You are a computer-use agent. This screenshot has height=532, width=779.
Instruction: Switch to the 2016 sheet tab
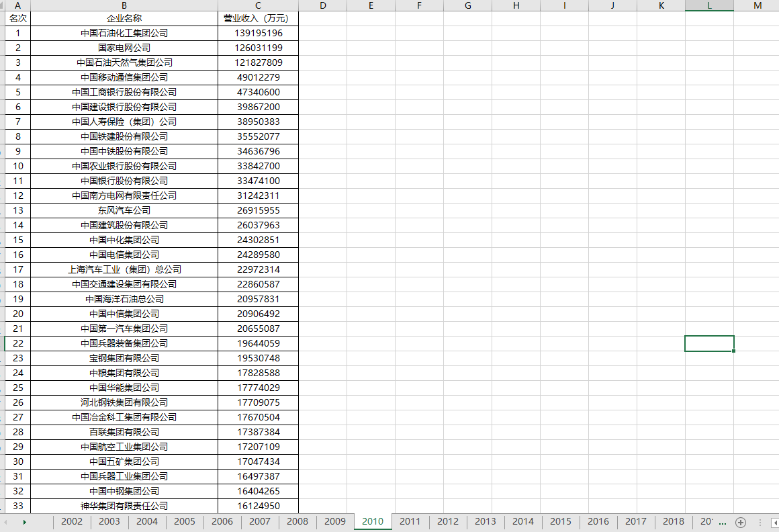tap(598, 521)
